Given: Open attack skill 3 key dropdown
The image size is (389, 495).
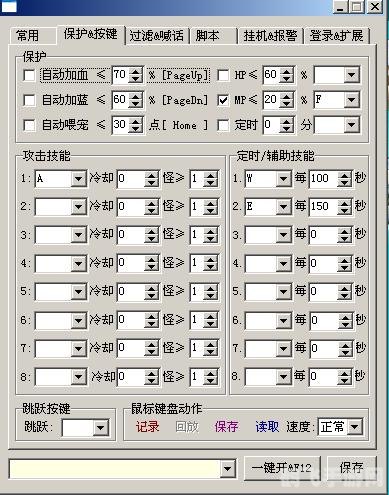Looking at the screenshot, I should 79,235.
